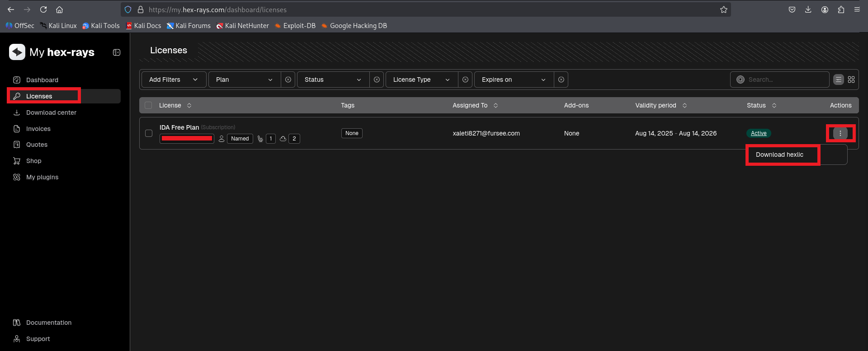Expand the License Type filter dropdown
This screenshot has width=868, height=351.
422,80
